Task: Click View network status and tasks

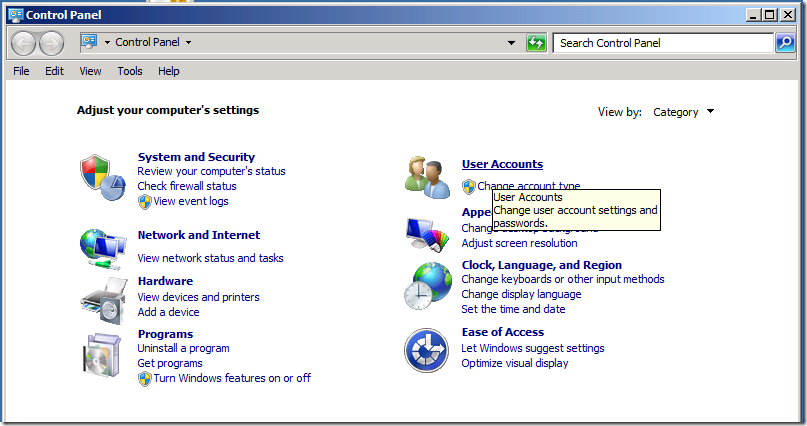Action: [210, 258]
